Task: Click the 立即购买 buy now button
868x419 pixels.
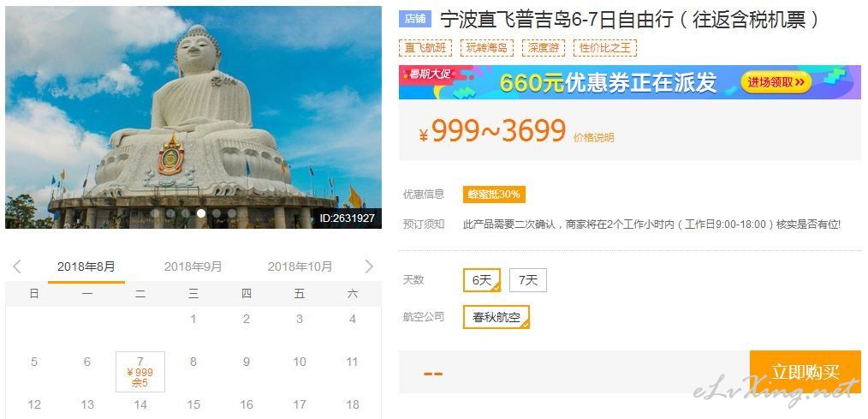Action: pos(806,372)
